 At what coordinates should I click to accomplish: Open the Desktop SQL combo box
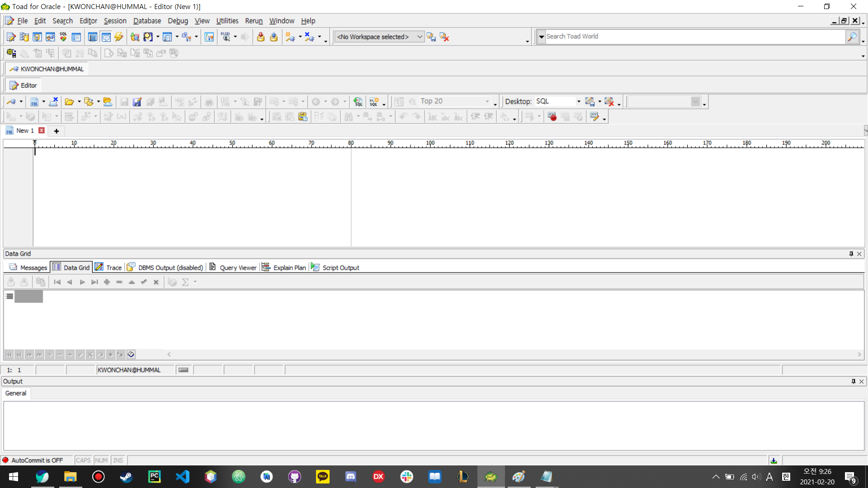(578, 102)
